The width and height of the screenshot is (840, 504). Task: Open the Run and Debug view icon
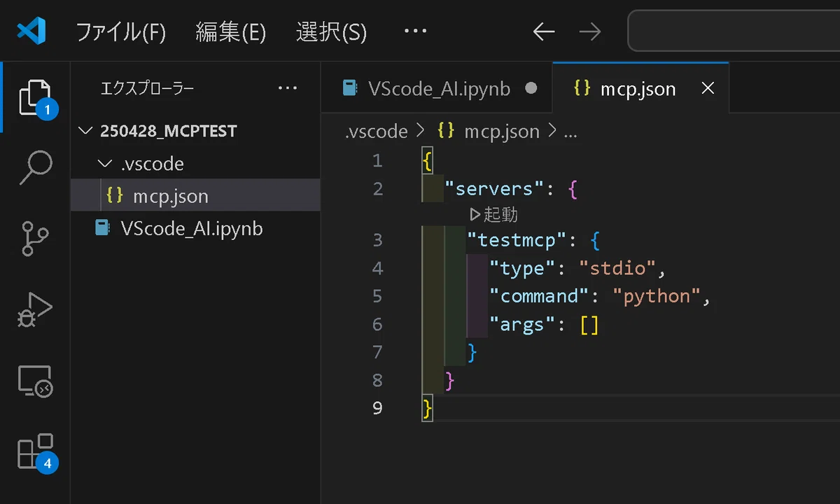pos(35,310)
